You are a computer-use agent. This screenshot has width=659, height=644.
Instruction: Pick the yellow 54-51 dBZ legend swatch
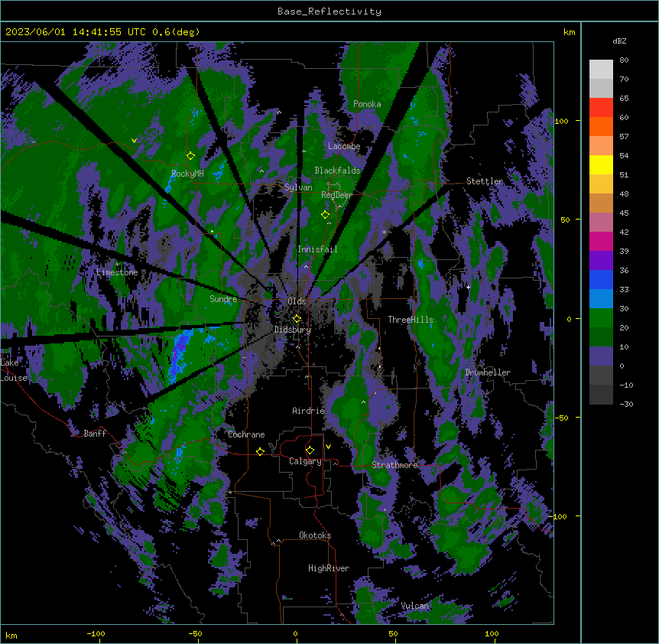tap(601, 164)
